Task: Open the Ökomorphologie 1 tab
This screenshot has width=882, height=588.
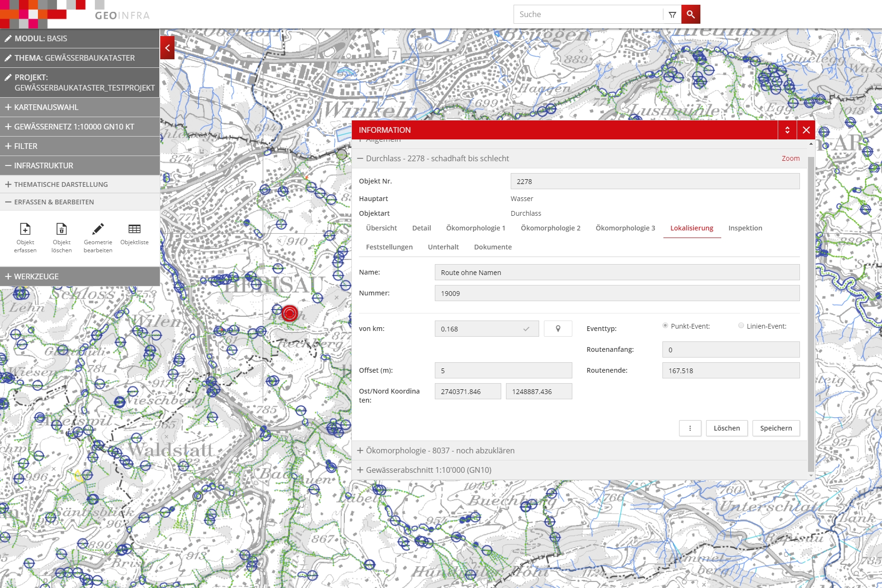Action: [x=476, y=228]
